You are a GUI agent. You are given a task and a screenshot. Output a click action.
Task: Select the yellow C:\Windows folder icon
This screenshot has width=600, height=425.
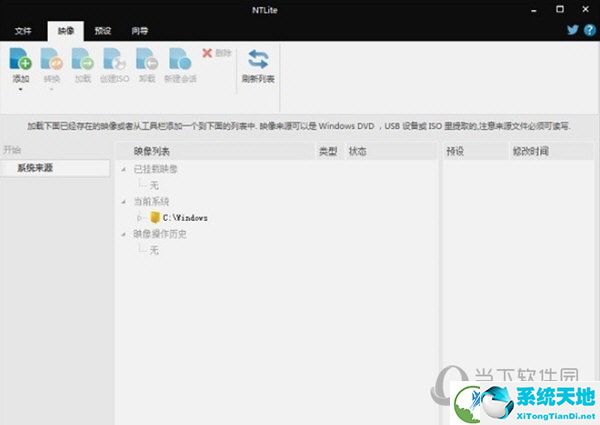pos(155,217)
